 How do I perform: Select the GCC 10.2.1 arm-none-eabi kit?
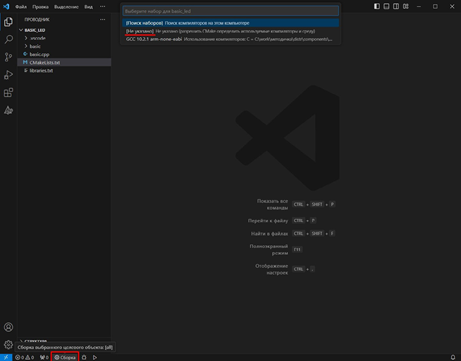(x=231, y=39)
